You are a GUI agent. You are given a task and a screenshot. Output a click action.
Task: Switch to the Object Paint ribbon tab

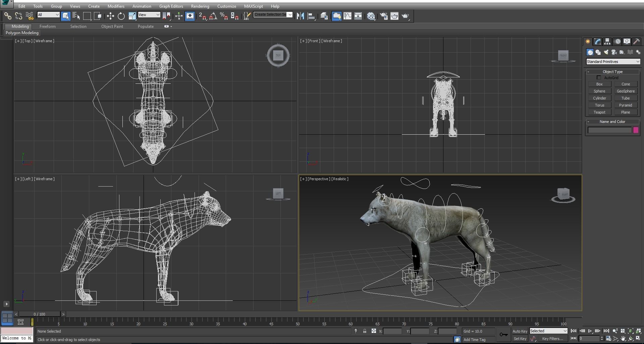112,26
